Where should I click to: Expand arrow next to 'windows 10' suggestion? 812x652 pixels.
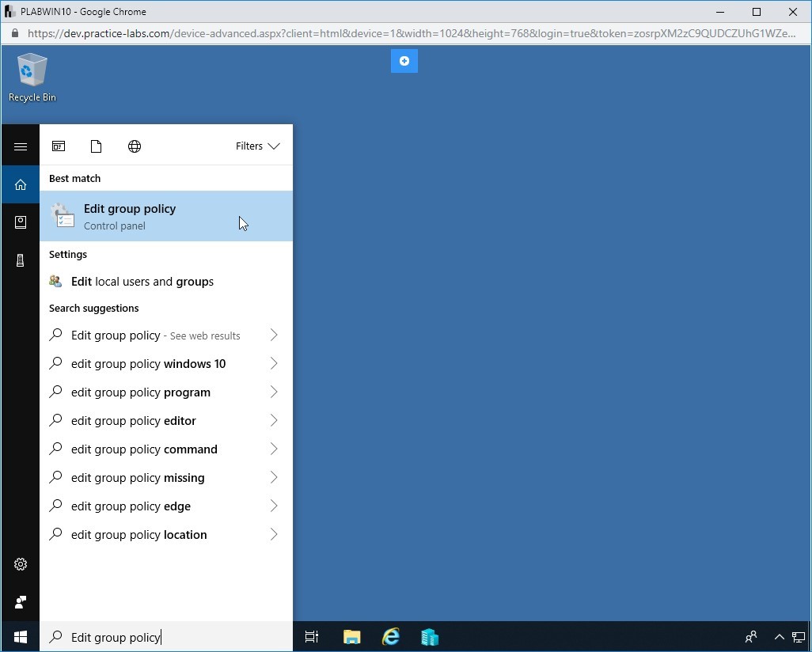pyautogui.click(x=274, y=363)
